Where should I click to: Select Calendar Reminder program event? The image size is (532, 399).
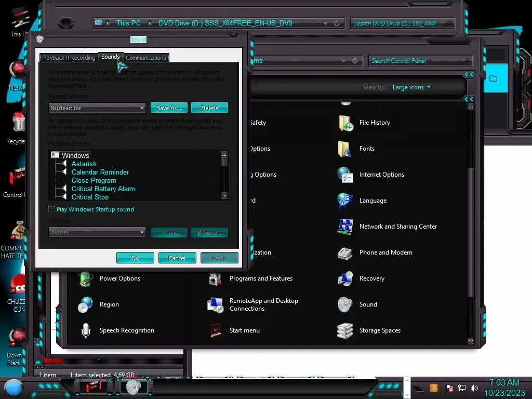(x=100, y=172)
